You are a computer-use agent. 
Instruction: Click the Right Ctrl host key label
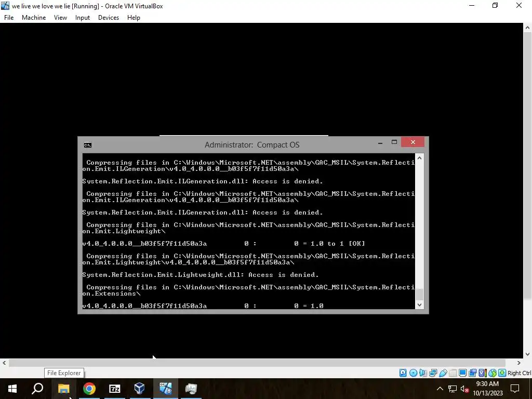tap(520, 373)
